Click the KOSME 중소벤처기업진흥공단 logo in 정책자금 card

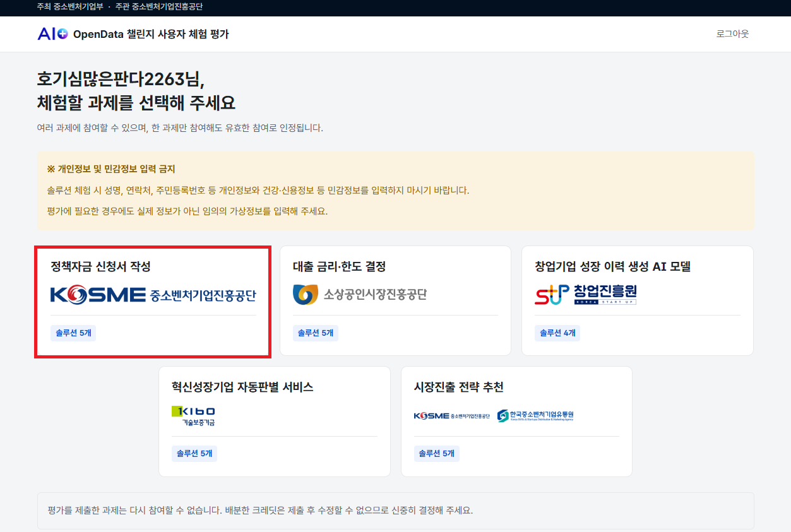[153, 295]
